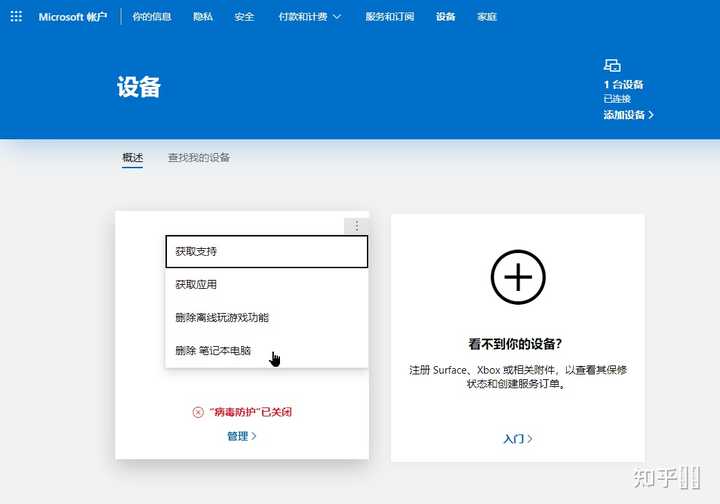Open the 隐私 navigation tab
This screenshot has width=720, height=504.
point(202,17)
